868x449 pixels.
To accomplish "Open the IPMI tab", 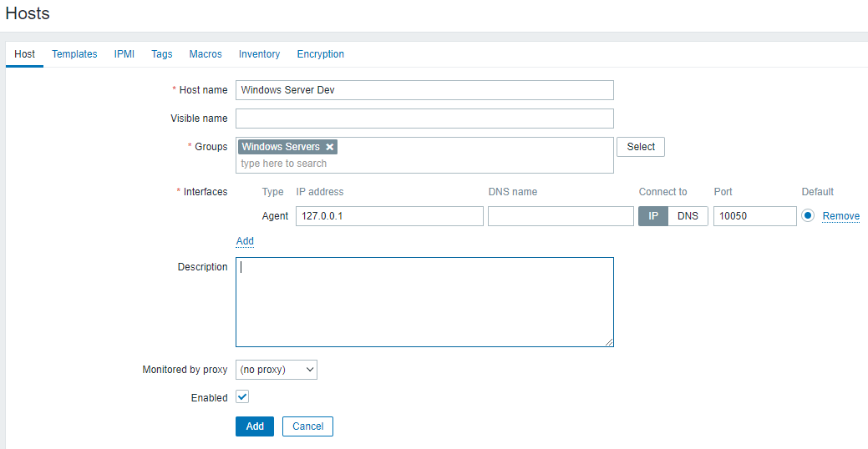I will [124, 54].
